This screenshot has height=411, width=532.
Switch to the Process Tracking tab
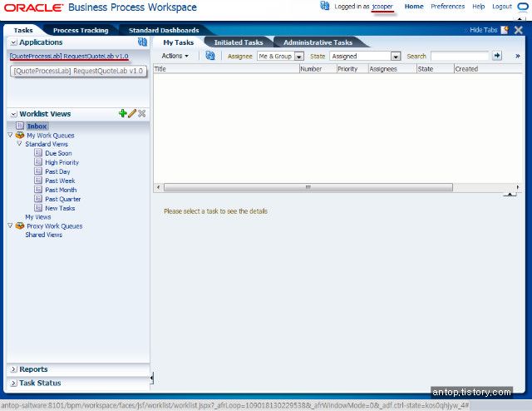click(81, 30)
